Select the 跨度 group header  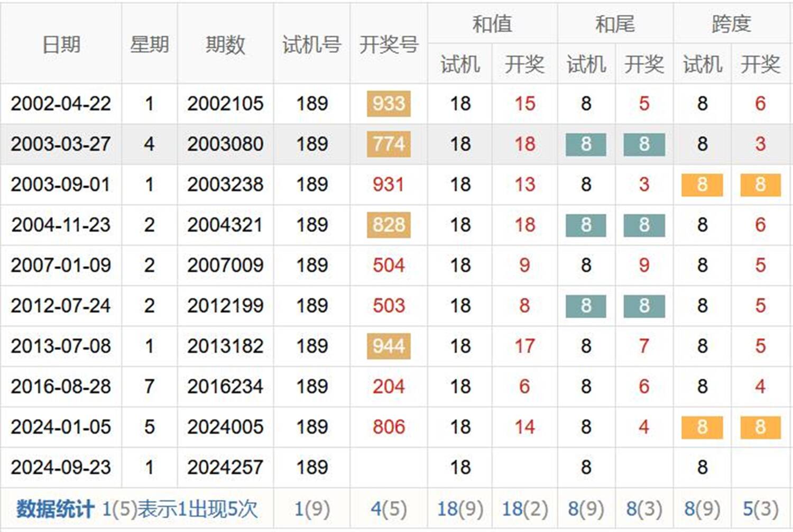tap(731, 24)
